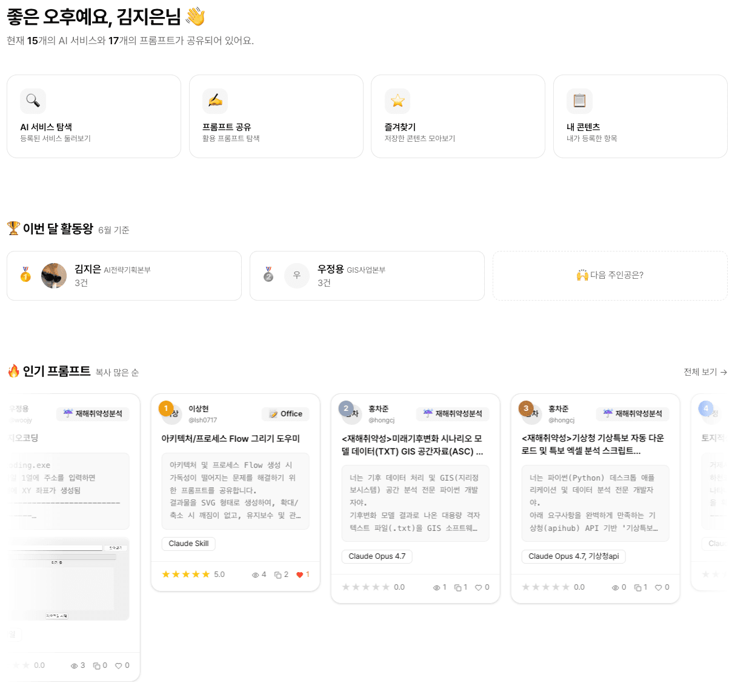Click the Claude Skill tag
This screenshot has width=752, height=700.
tap(188, 544)
